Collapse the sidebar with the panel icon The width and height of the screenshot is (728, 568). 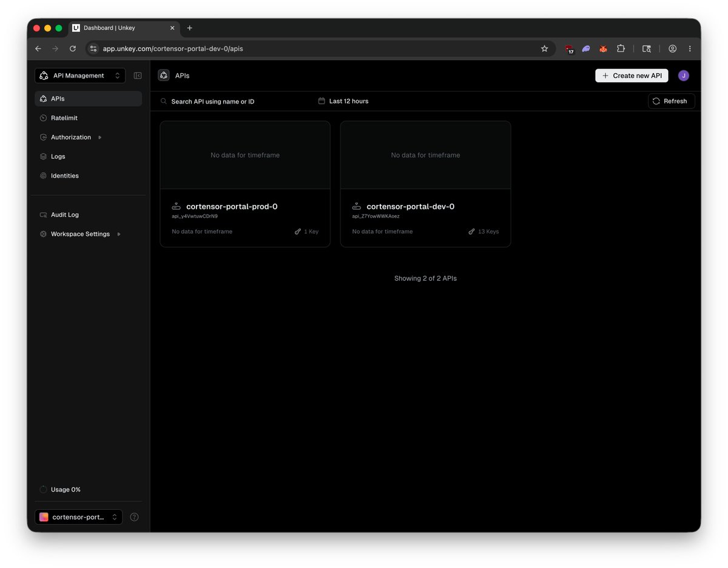[138, 76]
